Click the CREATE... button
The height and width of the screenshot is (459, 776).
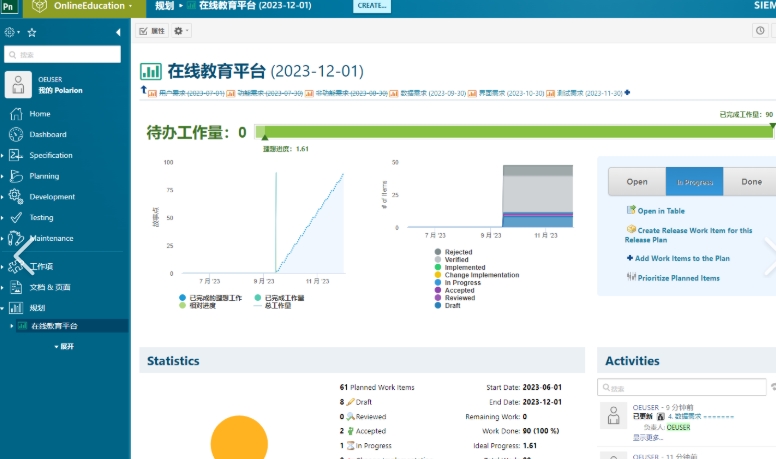click(x=372, y=6)
